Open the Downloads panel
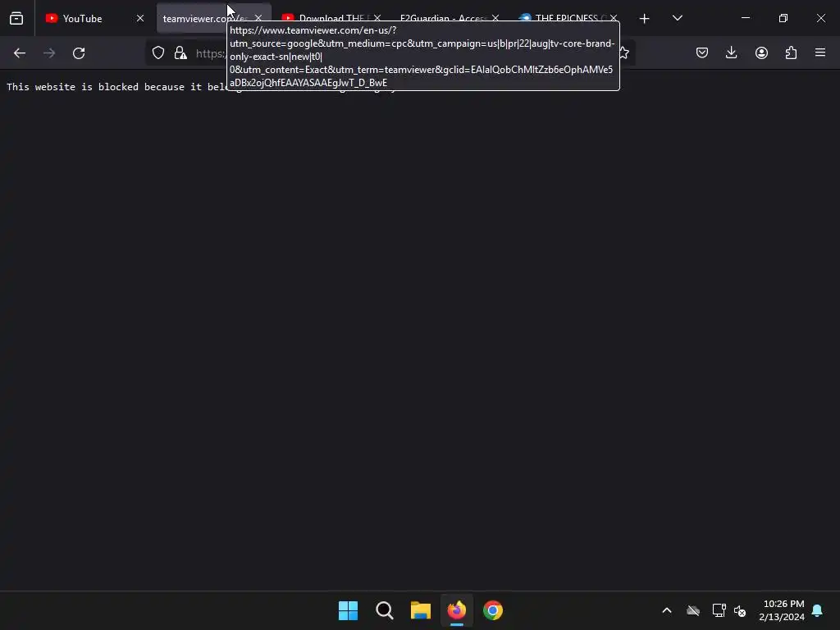 [x=731, y=52]
